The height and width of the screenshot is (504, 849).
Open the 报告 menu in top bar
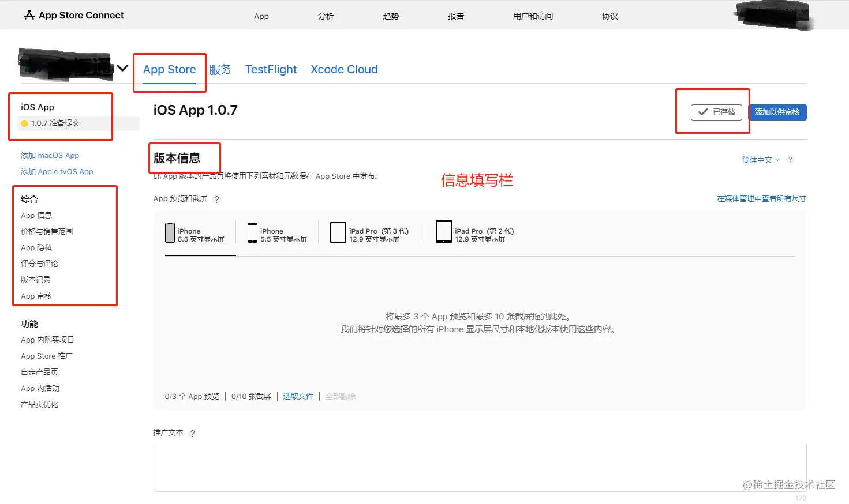click(456, 16)
